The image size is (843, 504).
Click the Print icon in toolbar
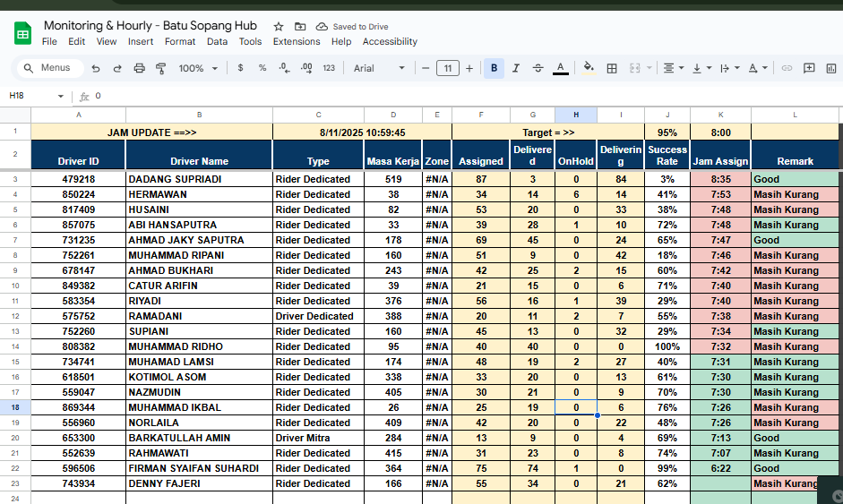pyautogui.click(x=139, y=68)
